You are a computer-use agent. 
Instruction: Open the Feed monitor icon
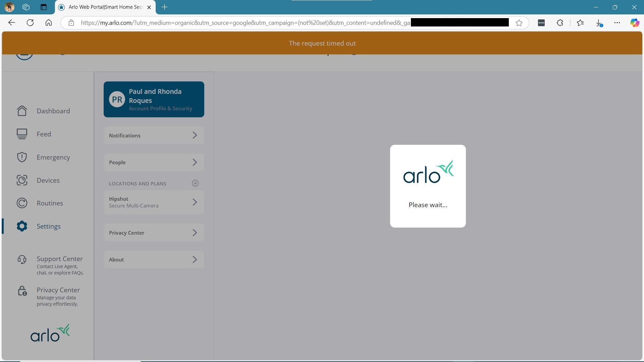[22, 134]
